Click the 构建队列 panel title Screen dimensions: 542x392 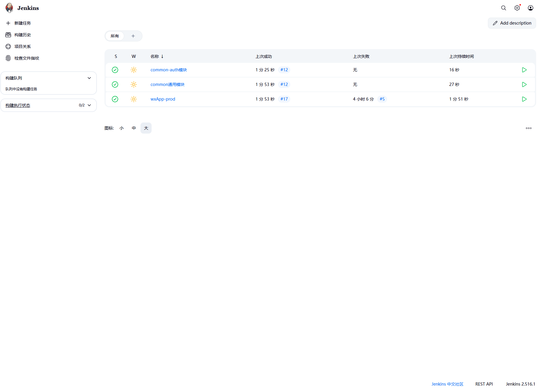pos(14,78)
